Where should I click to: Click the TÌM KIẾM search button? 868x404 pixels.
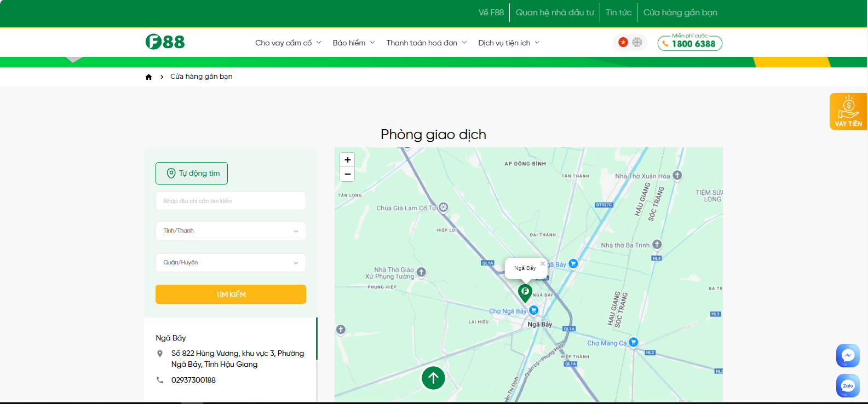click(231, 295)
